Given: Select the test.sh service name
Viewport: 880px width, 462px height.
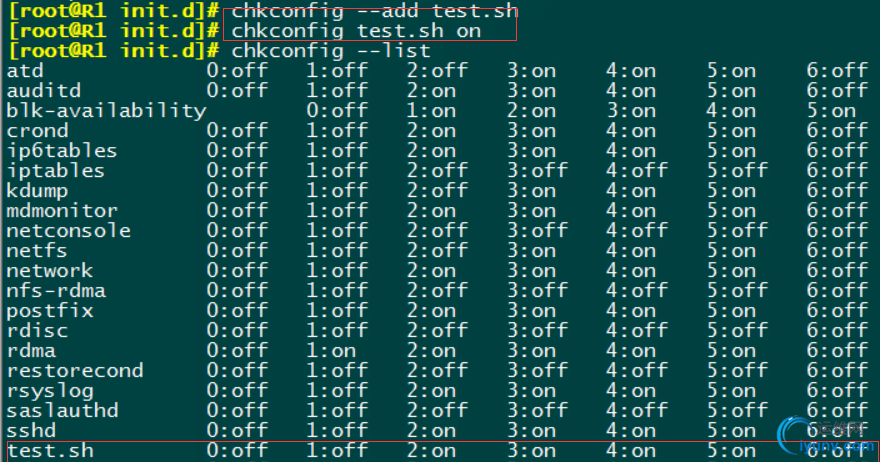Looking at the screenshot, I should click(x=51, y=450).
